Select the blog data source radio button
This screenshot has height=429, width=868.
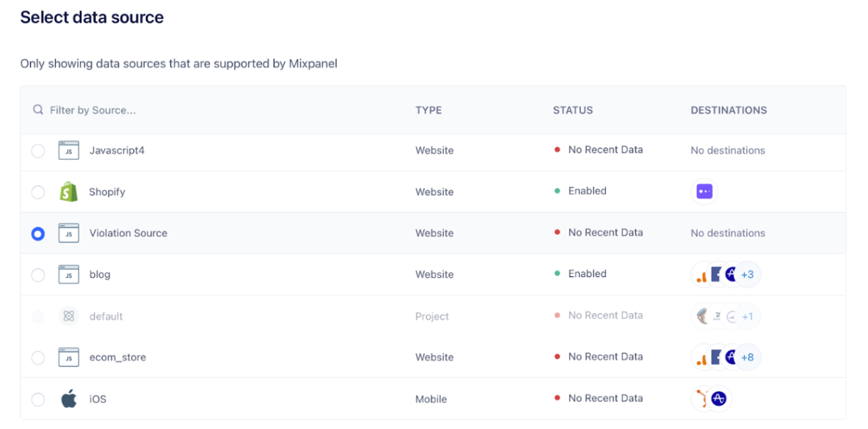pyautogui.click(x=37, y=274)
